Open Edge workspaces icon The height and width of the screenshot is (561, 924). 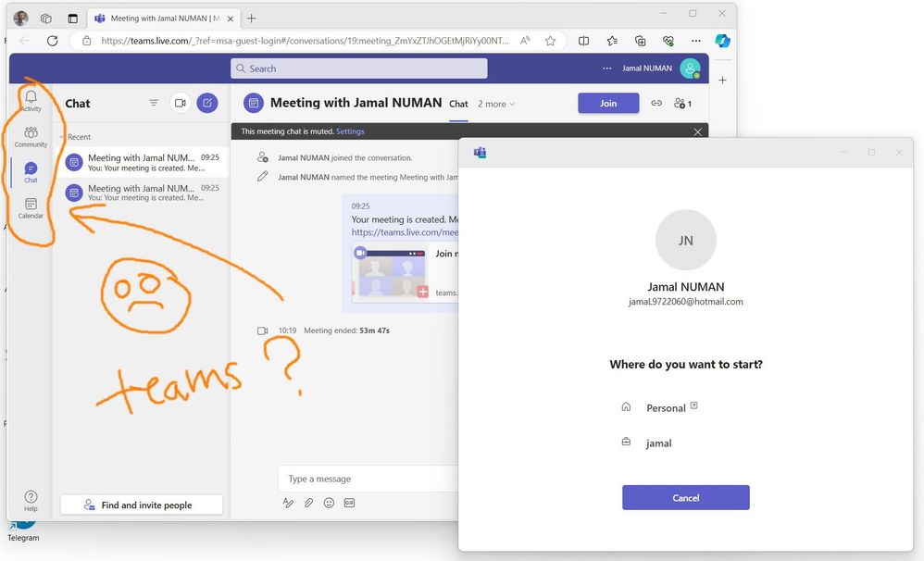[46, 19]
